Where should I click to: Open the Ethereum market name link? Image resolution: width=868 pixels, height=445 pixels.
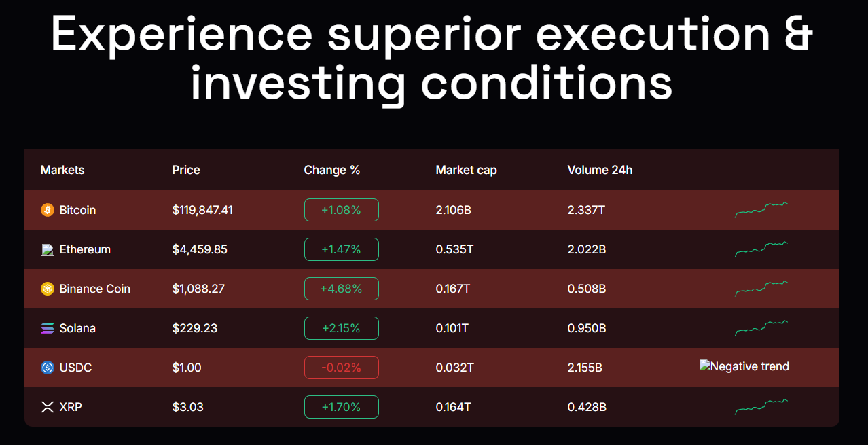[85, 249]
